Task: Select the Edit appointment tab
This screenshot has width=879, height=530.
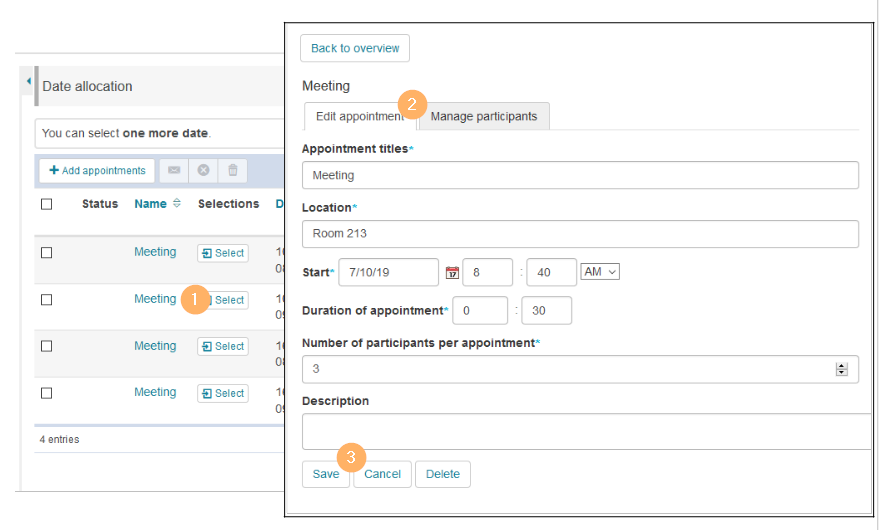Action: (x=358, y=117)
